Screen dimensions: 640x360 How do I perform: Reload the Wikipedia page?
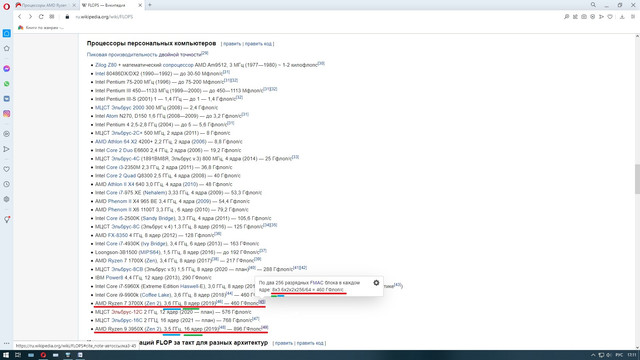pos(41,17)
